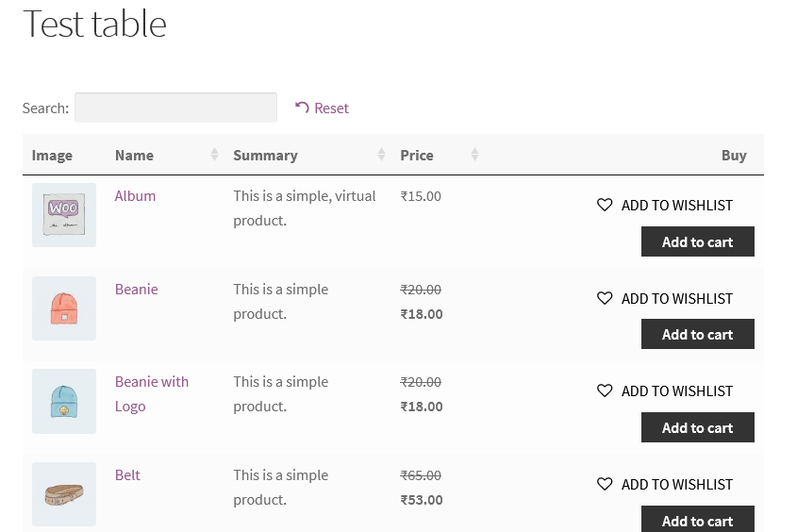Open the Belt product name link
The width and height of the screenshot is (797, 532).
[x=127, y=474]
